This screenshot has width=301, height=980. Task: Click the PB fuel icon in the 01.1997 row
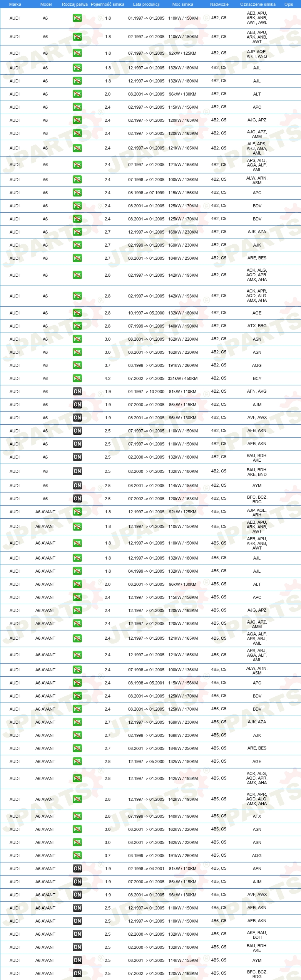(x=77, y=18)
